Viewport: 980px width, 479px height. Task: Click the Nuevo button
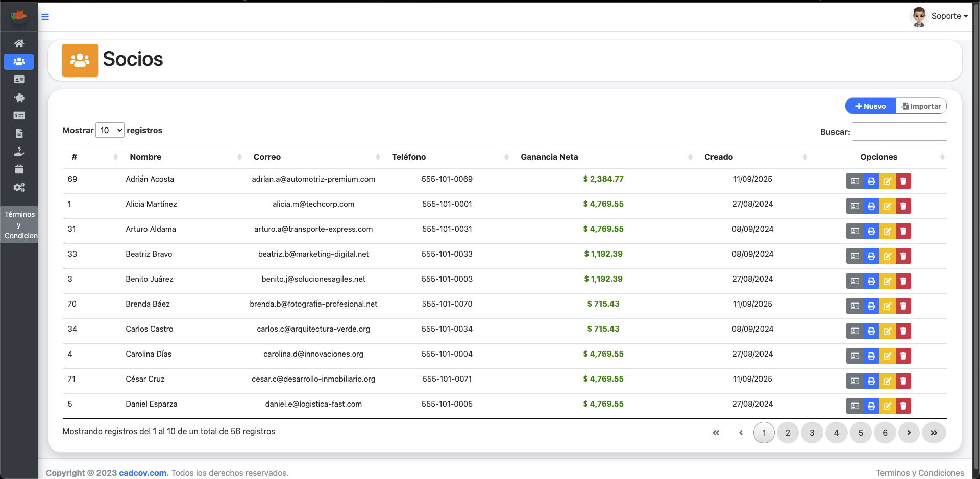870,106
